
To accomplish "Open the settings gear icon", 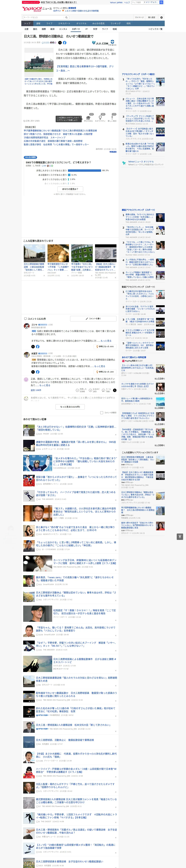I will (161, 17).
